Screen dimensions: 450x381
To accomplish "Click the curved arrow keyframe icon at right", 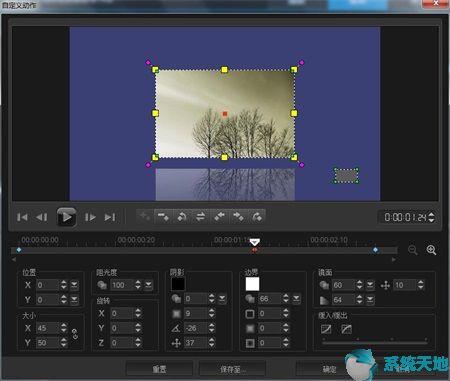I will click(257, 217).
